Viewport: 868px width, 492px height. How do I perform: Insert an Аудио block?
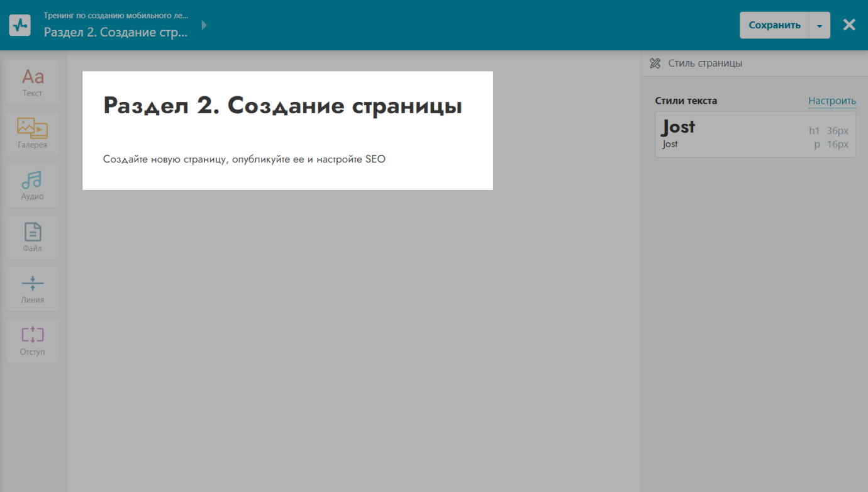point(33,186)
